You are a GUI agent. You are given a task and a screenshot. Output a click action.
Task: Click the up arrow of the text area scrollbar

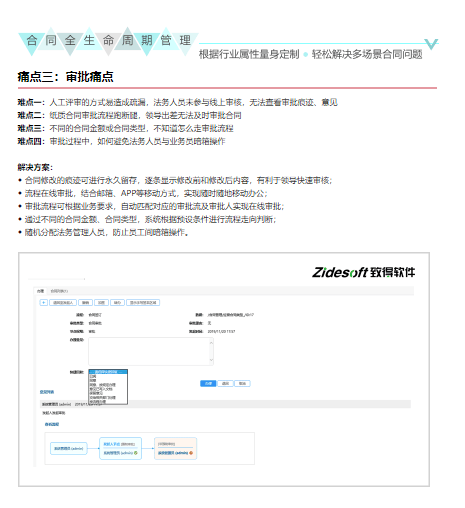coord(211,342)
